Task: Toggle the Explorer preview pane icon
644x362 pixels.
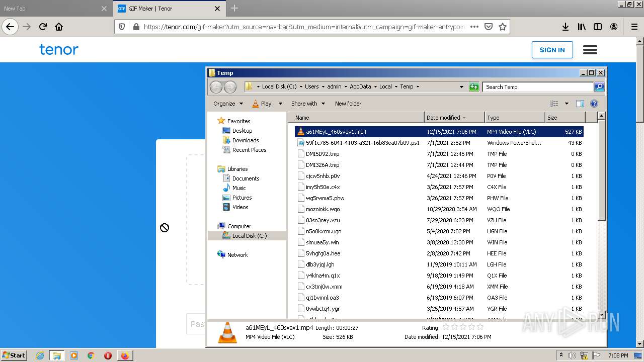Action: tap(580, 104)
